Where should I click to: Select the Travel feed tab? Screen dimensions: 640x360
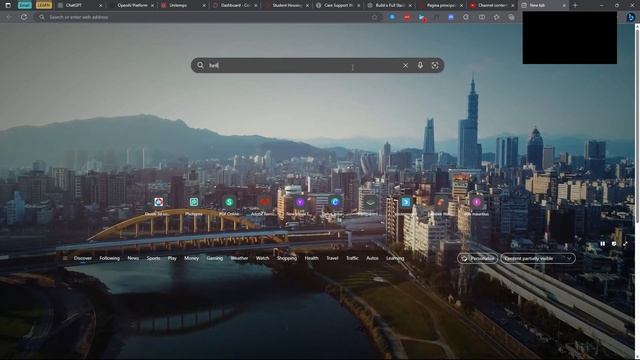[x=332, y=258]
